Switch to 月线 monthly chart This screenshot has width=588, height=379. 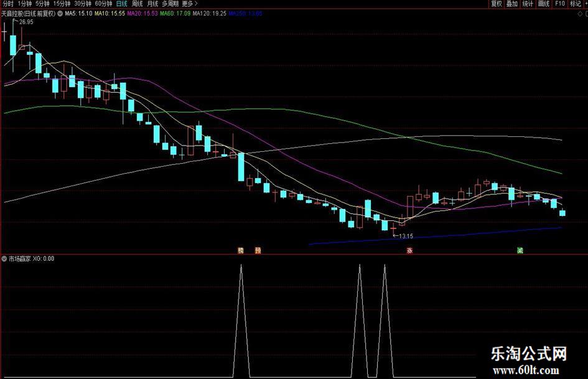click(152, 4)
